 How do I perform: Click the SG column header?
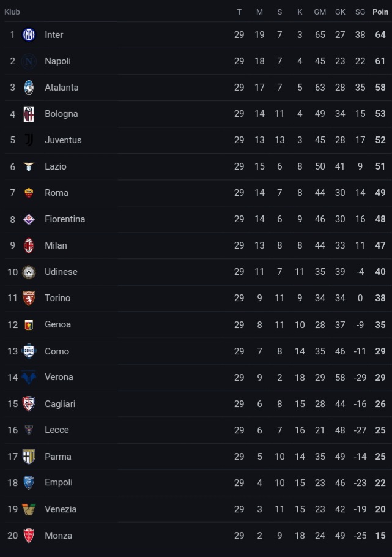pyautogui.click(x=360, y=12)
